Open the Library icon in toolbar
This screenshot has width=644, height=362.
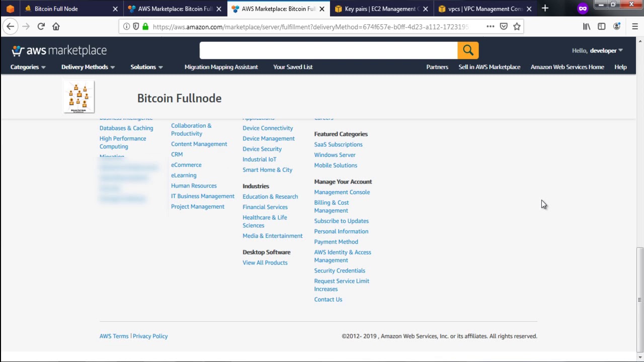(587, 27)
